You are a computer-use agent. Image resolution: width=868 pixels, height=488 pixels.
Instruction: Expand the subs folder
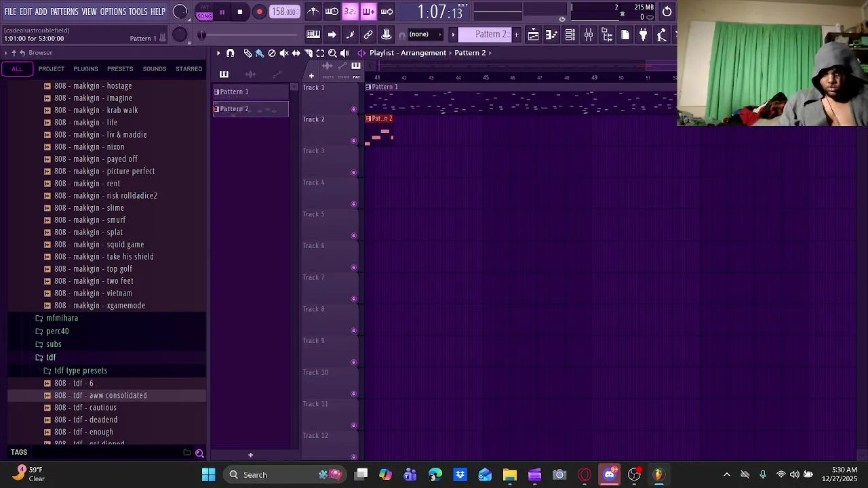[x=54, y=344]
